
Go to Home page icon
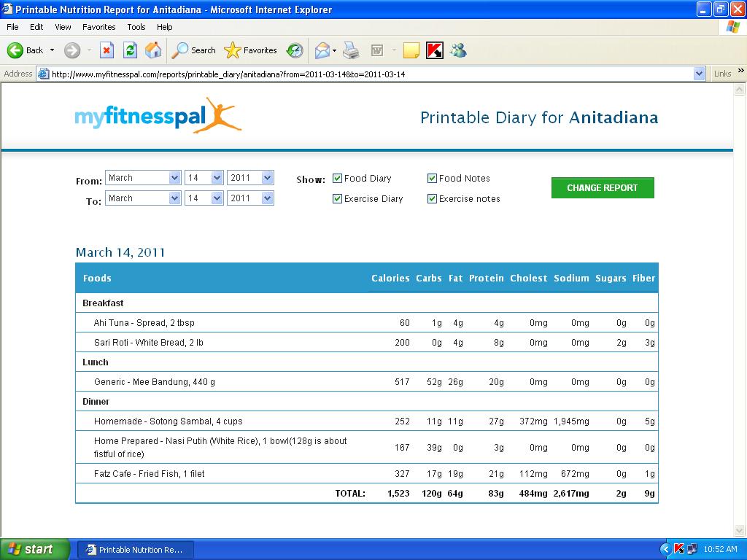[x=153, y=50]
